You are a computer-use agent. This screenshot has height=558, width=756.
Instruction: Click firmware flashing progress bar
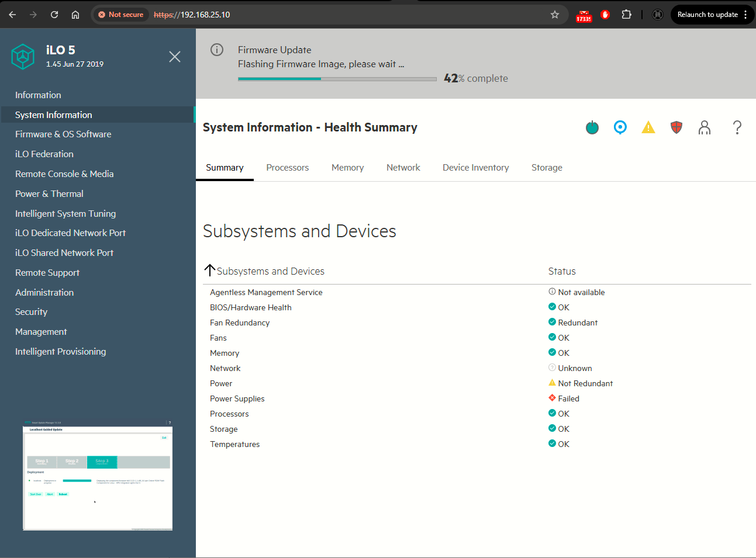[x=337, y=79]
